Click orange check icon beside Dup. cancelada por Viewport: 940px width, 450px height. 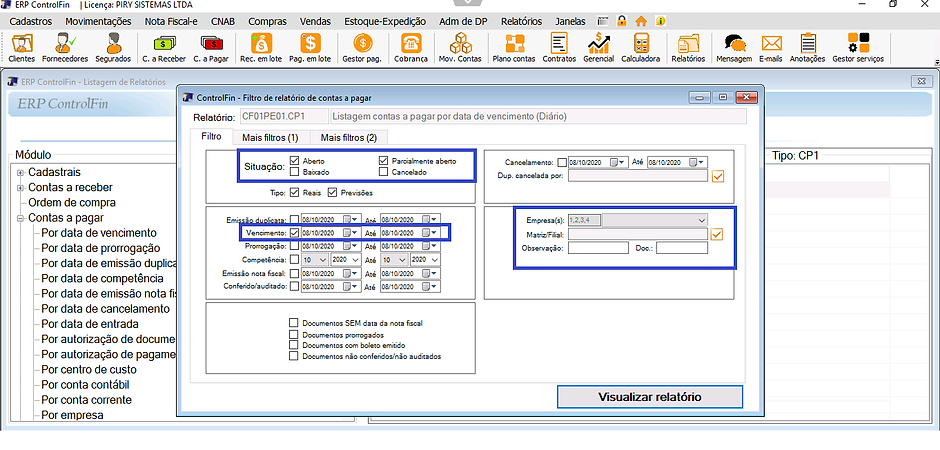pos(718,176)
